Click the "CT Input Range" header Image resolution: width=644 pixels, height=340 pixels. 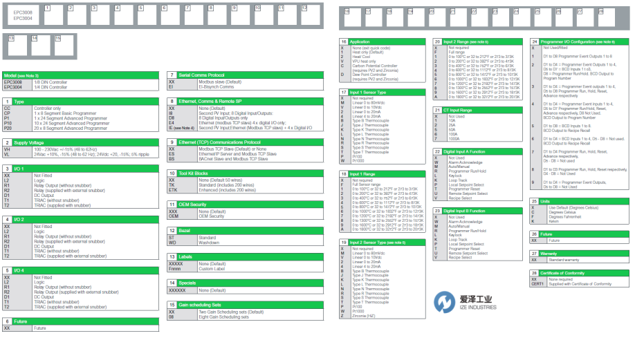(x=478, y=110)
